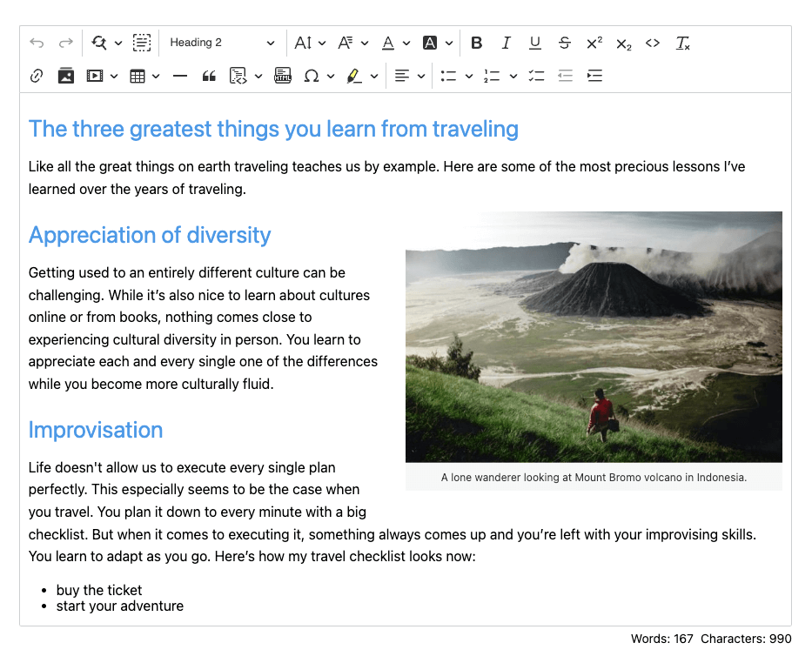Screen dimensions: 812x663
Task: Click the Insert HTML embed icon
Action: tap(282, 76)
